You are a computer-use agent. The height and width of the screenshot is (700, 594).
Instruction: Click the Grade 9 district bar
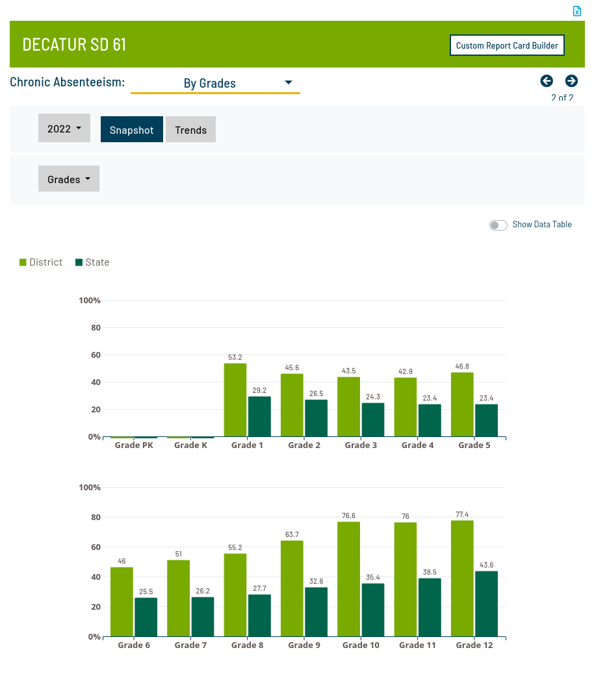[x=292, y=588]
